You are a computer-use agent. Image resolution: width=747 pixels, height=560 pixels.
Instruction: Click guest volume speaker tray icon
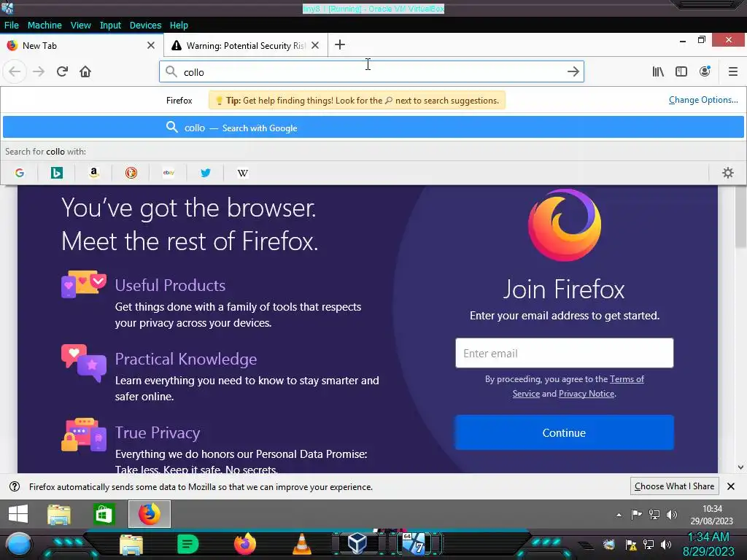click(672, 515)
